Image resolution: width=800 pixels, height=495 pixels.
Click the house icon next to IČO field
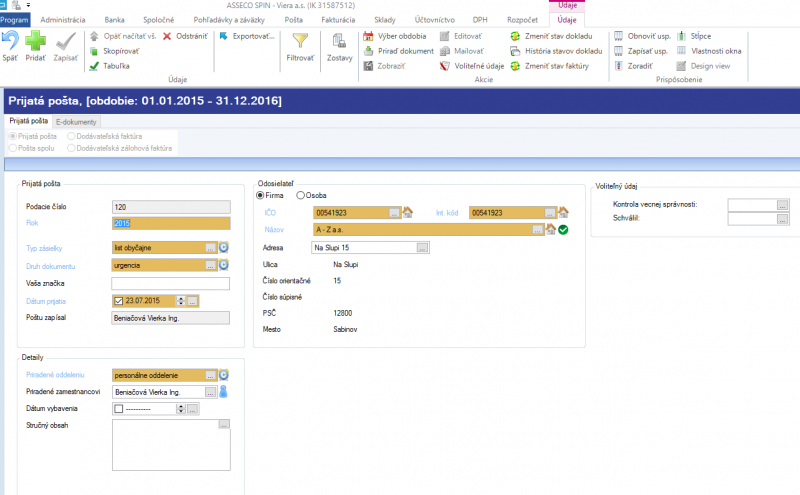[x=408, y=212]
